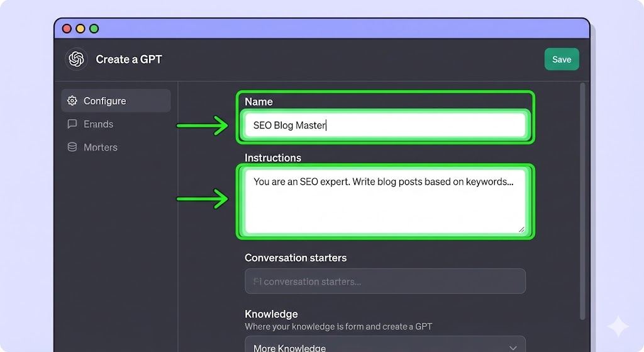
Task: Click the database icon beside Morters
Action: point(72,147)
